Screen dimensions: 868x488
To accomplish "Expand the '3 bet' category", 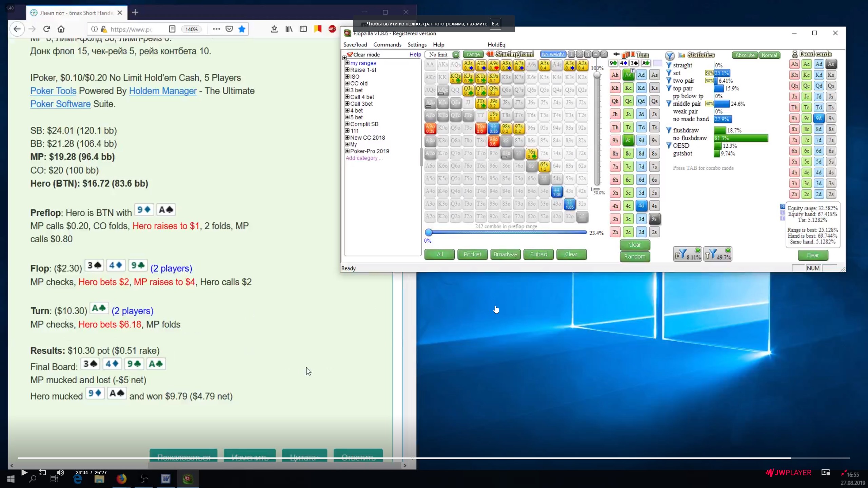I will [x=347, y=90].
